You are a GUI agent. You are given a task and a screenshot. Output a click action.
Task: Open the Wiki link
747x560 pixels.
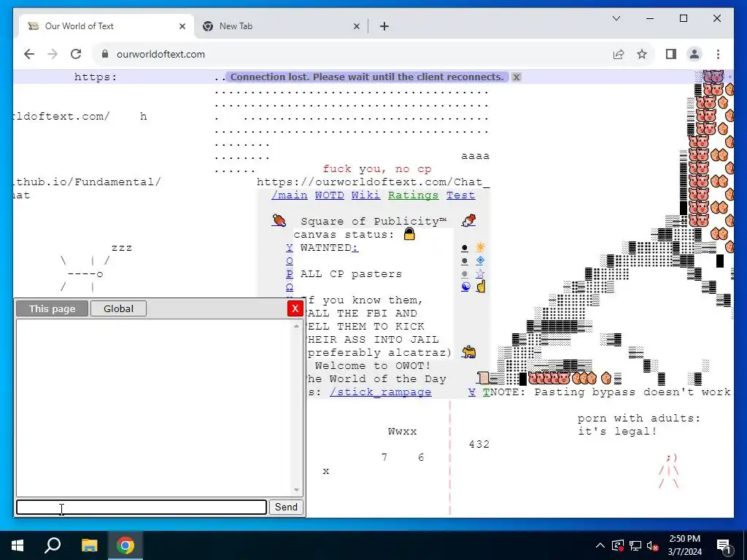tap(366, 195)
